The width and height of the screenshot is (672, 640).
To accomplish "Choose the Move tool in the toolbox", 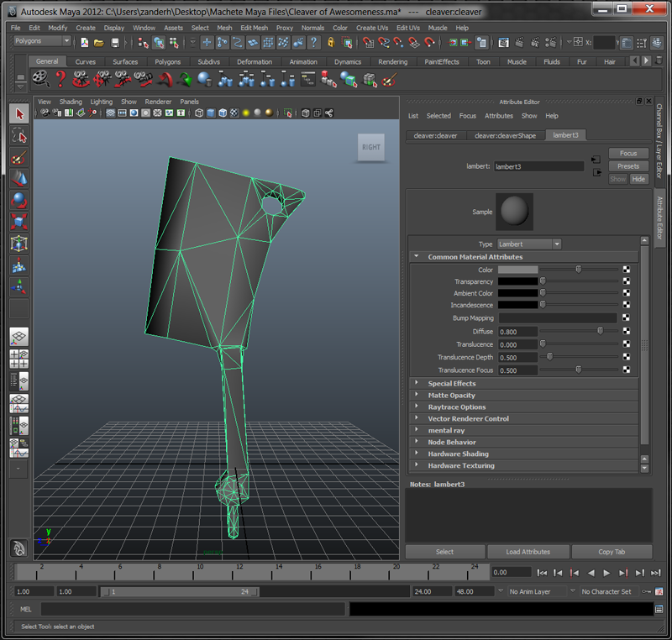I will tap(18, 178).
